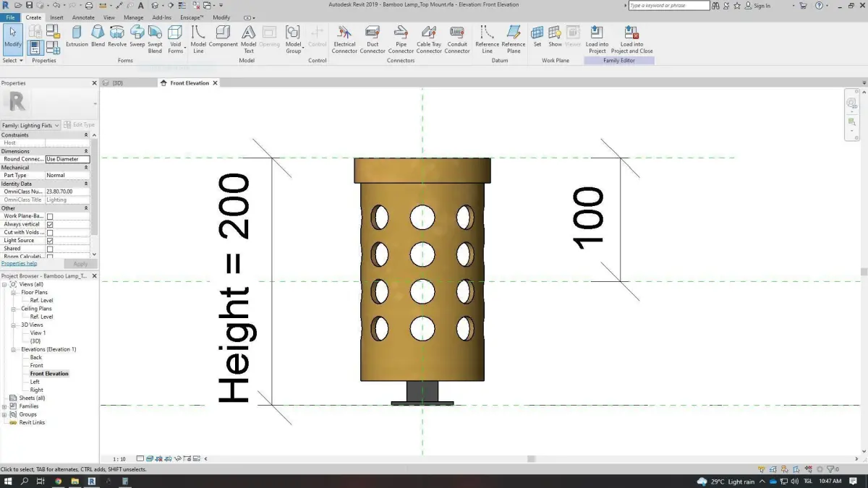Switch to the {3D} view tab

[116, 83]
